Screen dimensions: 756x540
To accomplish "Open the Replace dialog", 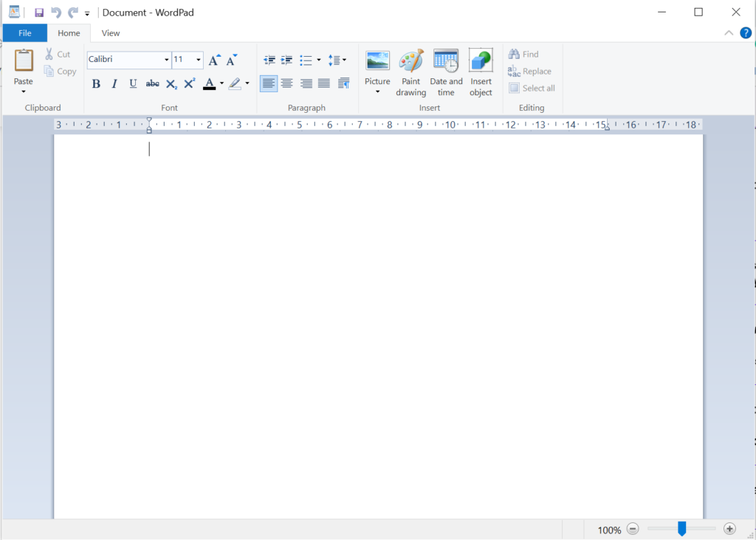I will tap(530, 71).
